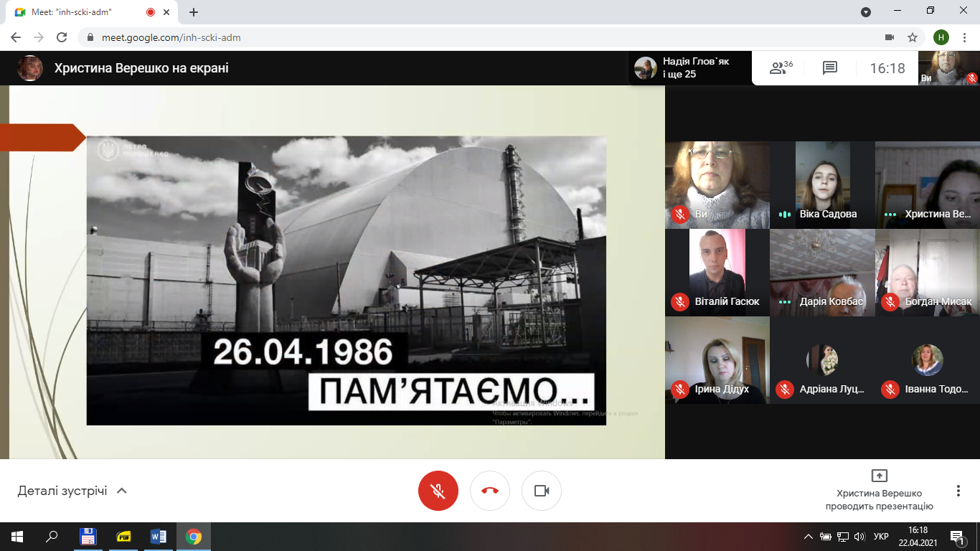980x551 pixels.
Task: Open more options three-dot menu
Action: point(958,491)
